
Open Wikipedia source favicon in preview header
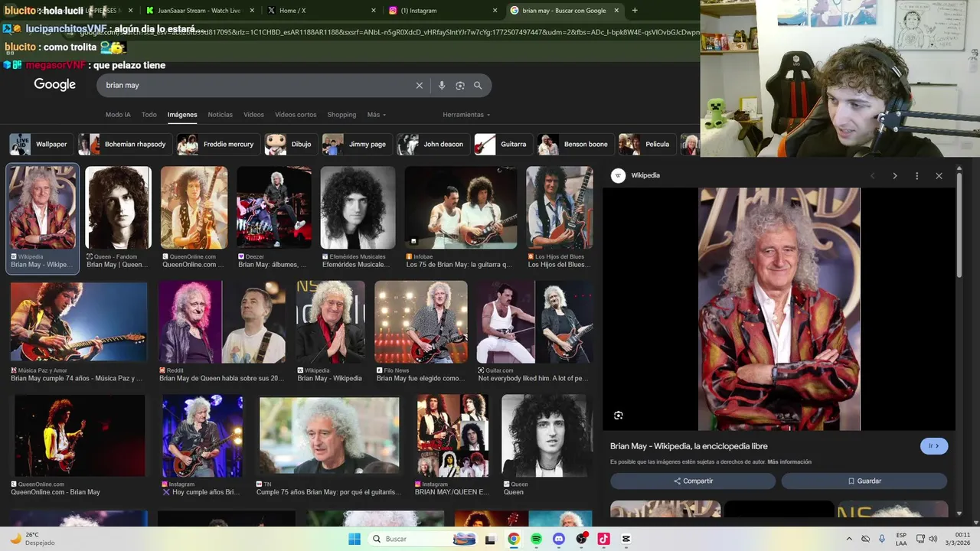(x=618, y=176)
